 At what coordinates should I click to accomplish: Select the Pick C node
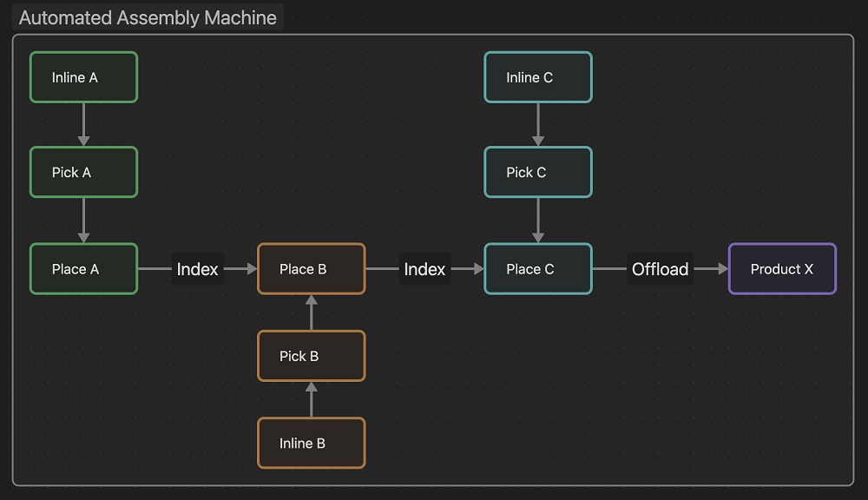point(538,172)
